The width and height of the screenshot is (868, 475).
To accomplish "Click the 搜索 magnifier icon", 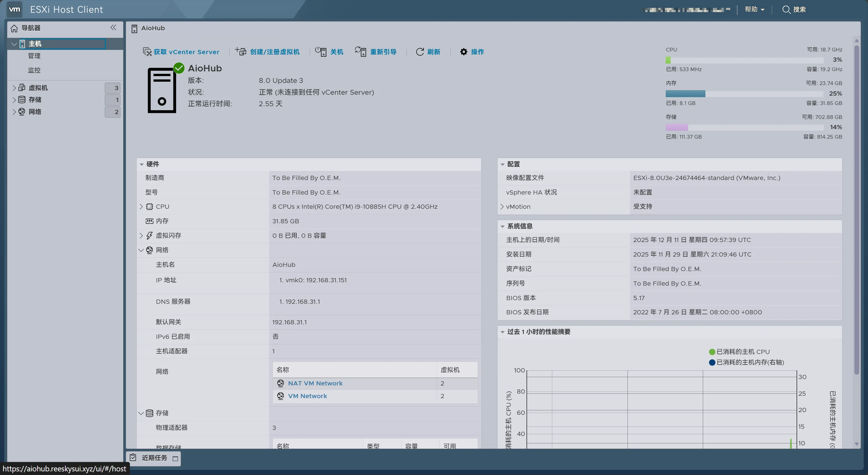I will (787, 9).
